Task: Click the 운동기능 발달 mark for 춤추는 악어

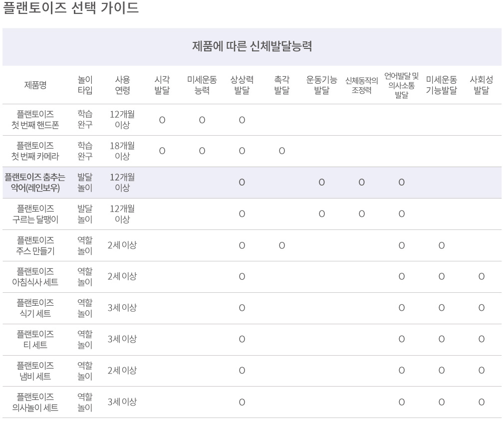Action: pyautogui.click(x=322, y=182)
